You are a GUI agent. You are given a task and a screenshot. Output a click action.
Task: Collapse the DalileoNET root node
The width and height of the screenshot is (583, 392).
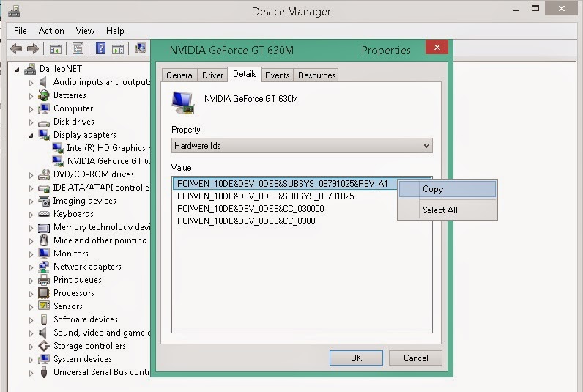pos(17,70)
